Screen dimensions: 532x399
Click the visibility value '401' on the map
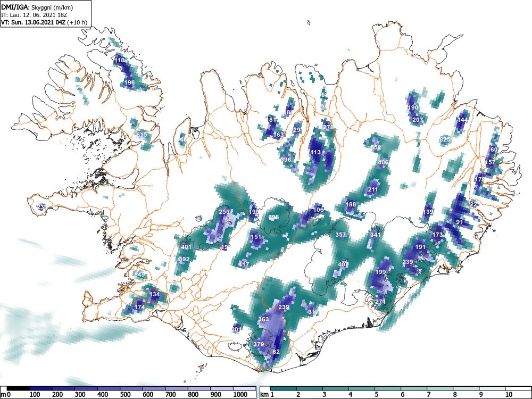(x=186, y=247)
